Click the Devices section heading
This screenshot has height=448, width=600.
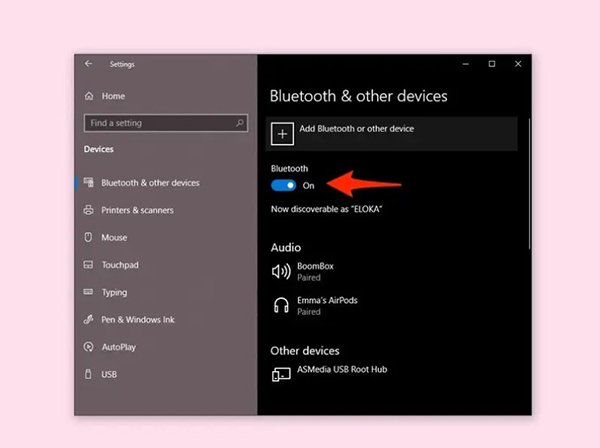98,149
